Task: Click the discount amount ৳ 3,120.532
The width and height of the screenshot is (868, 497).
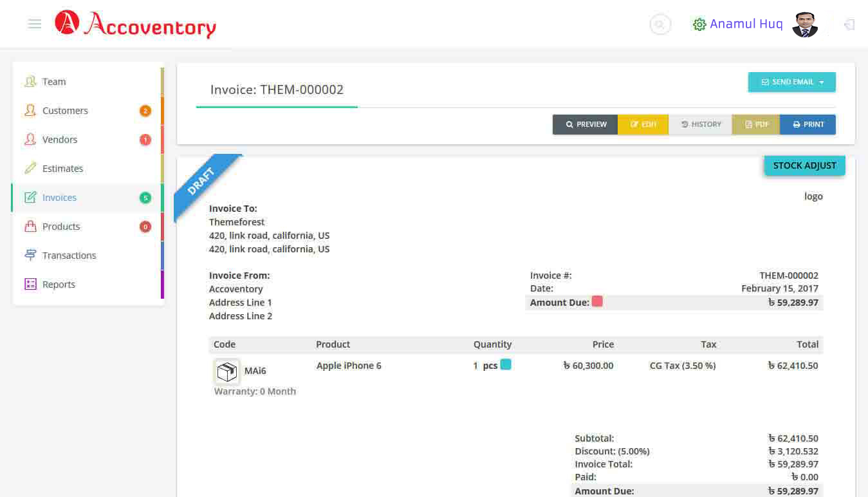Action: point(793,451)
